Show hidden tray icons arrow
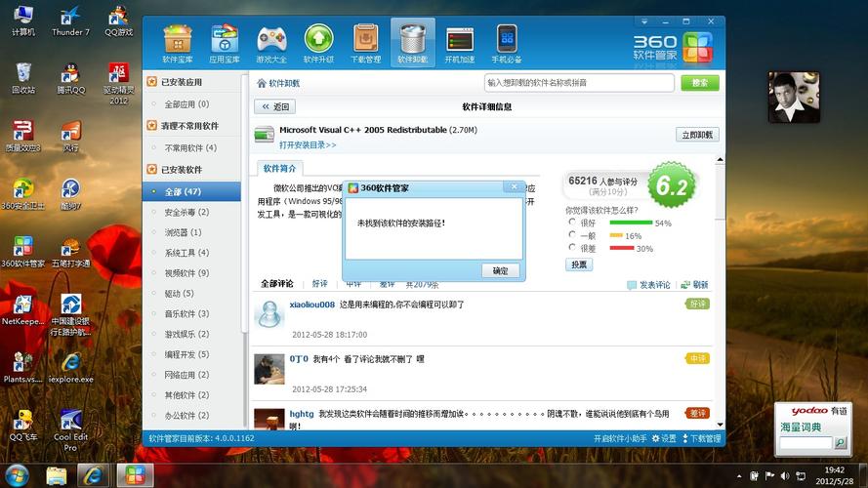Image resolution: width=868 pixels, height=488 pixels. pos(739,476)
